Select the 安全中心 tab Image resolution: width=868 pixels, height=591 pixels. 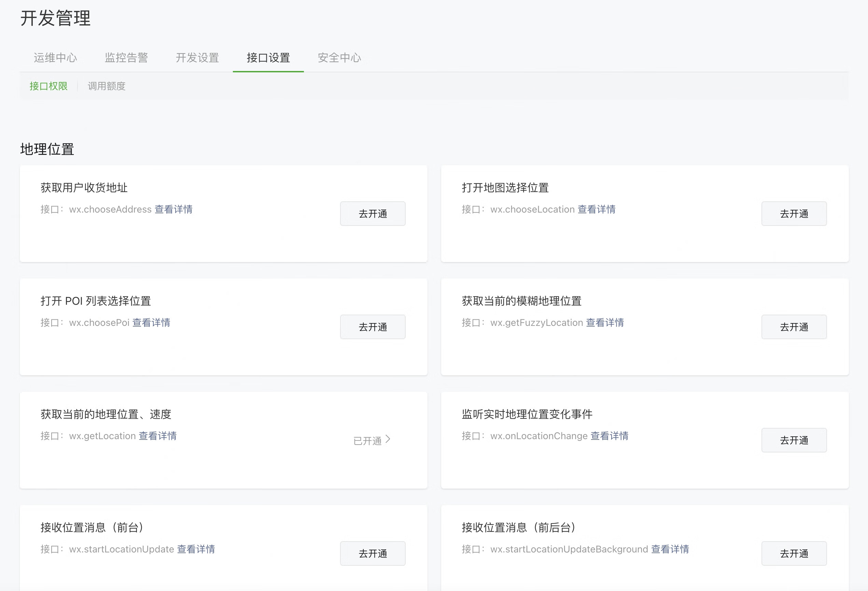[x=339, y=57]
